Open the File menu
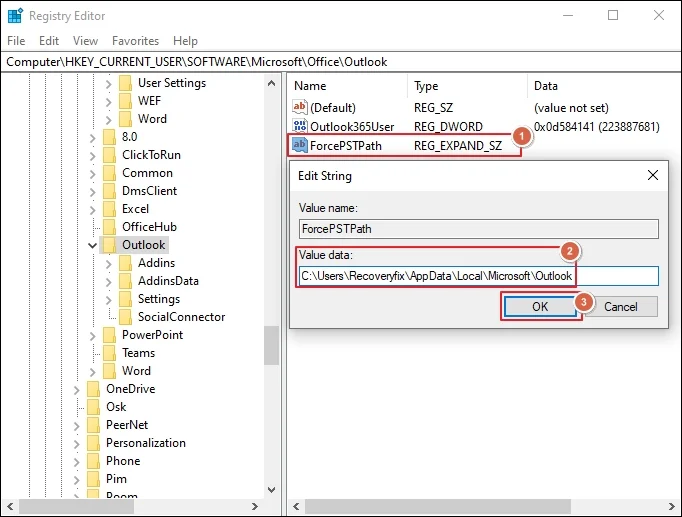 [16, 41]
